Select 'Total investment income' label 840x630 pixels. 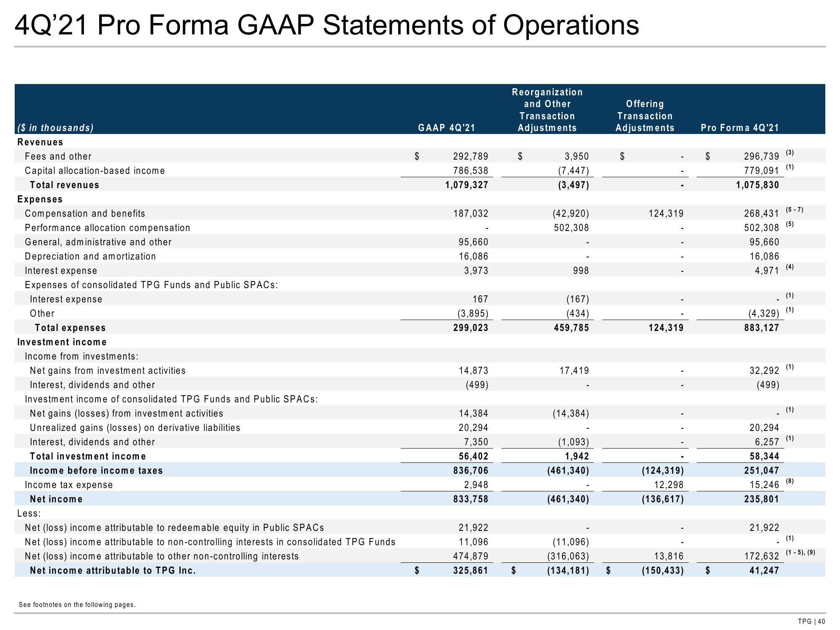[x=88, y=456]
